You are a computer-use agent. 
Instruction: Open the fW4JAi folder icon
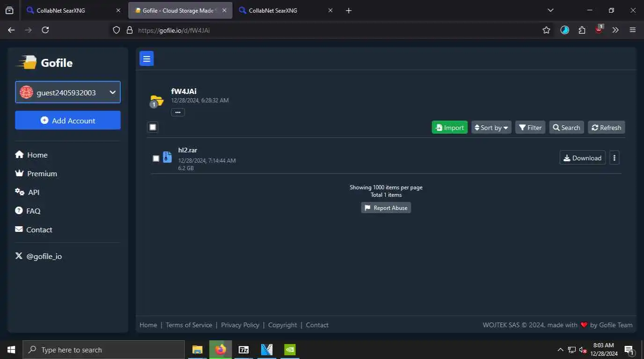pos(156,101)
